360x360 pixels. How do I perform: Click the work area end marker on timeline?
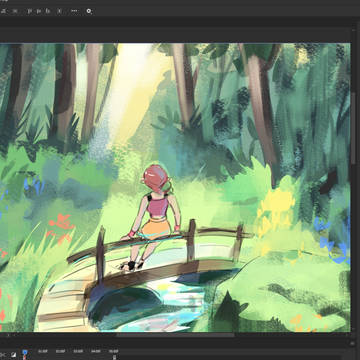pyautogui.click(x=114, y=357)
